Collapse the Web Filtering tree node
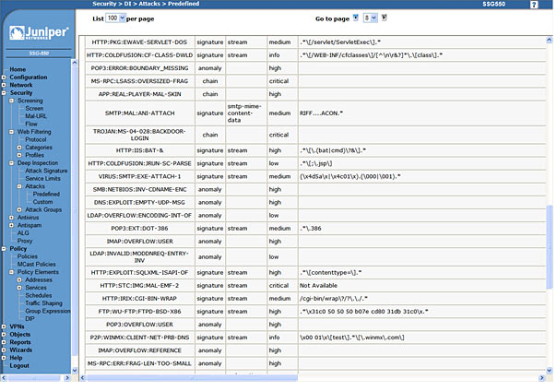554x383 pixels. (x=11, y=132)
